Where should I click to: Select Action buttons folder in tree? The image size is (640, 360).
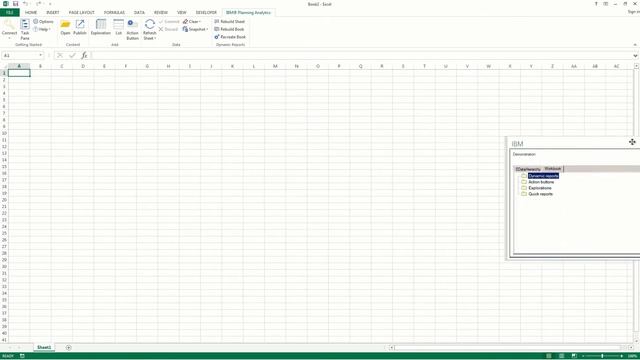point(541,182)
